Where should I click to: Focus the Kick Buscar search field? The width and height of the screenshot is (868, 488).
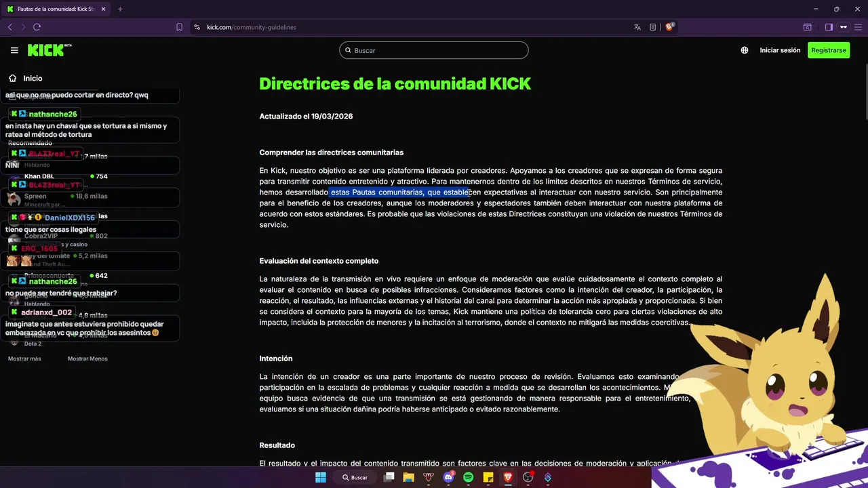(x=434, y=50)
